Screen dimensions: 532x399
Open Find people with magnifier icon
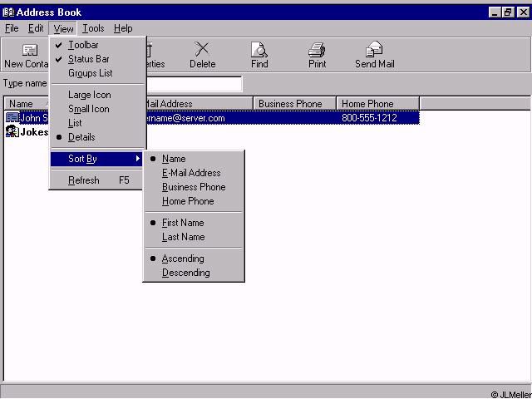pos(259,51)
